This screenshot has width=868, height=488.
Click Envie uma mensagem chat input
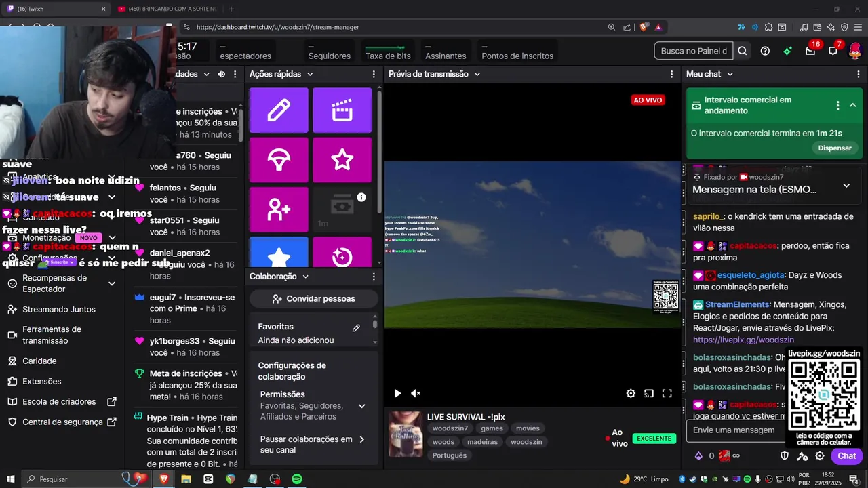[735, 430]
